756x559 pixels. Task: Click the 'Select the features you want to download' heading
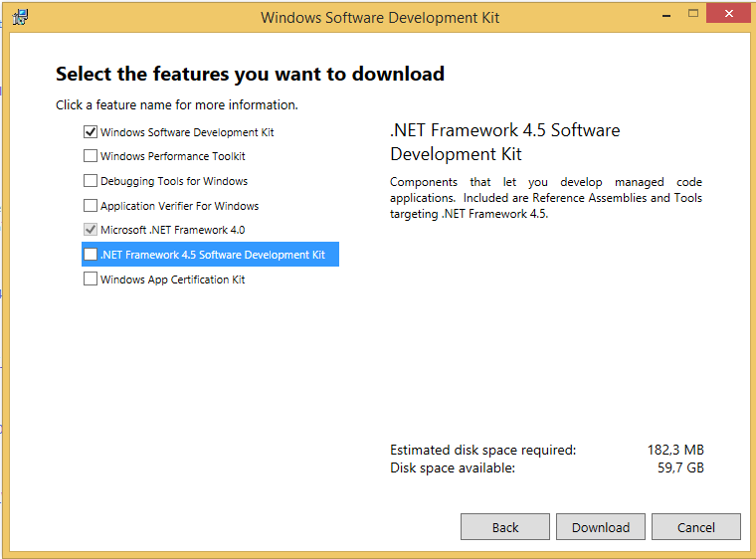pos(250,74)
